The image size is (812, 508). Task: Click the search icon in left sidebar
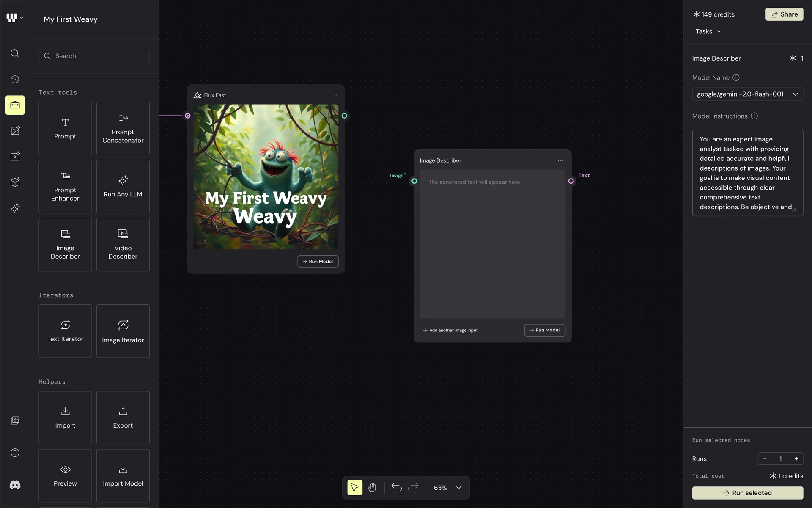(15, 53)
